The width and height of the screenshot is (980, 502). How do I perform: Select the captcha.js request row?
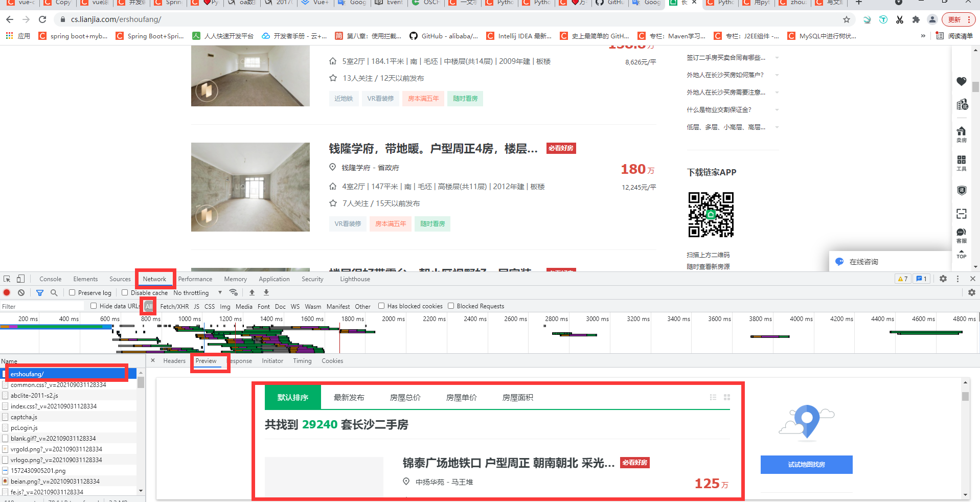pos(69,417)
